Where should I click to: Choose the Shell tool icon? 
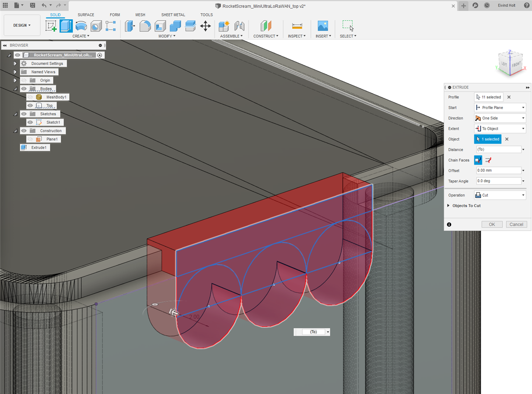click(x=160, y=26)
